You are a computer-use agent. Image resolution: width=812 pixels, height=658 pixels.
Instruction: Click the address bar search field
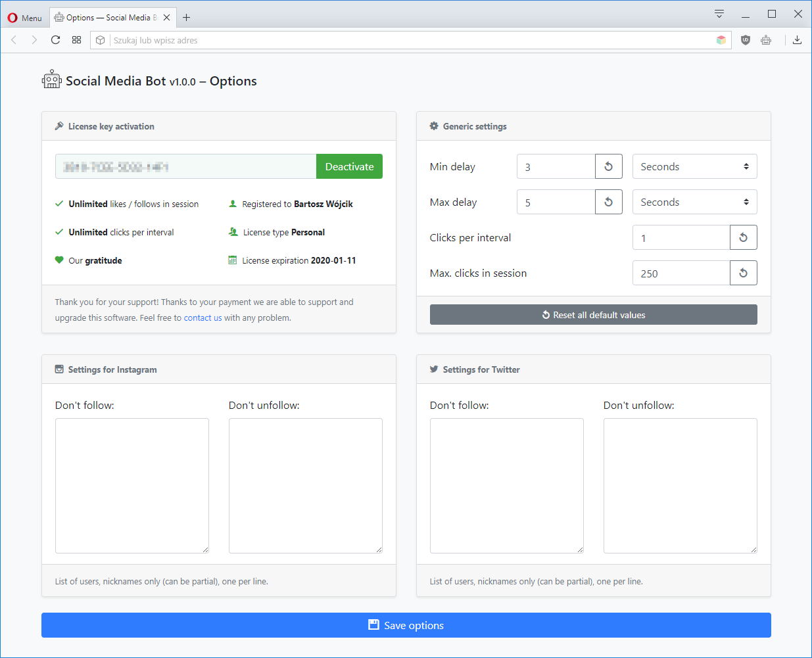(x=411, y=40)
